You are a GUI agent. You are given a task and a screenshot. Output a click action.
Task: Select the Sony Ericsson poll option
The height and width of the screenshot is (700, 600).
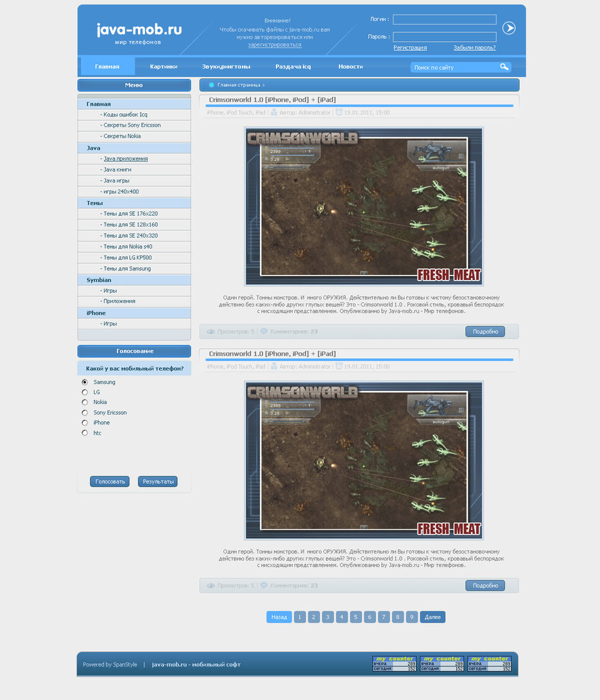coord(85,413)
